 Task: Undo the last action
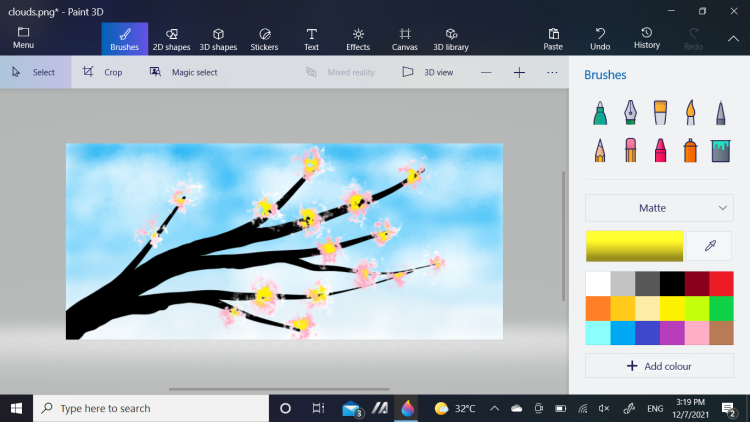[600, 39]
